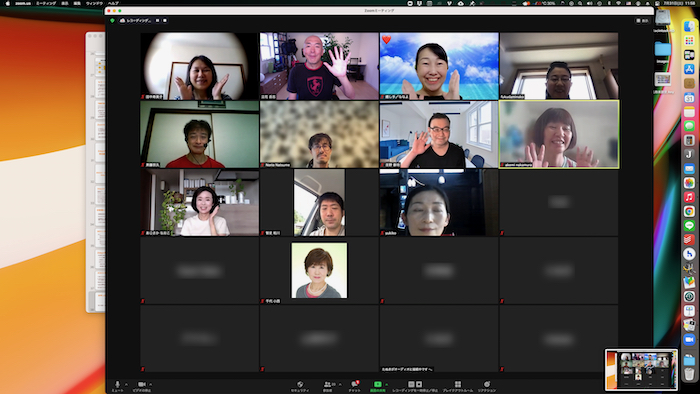
Task: Expand video options arrow beside camera
Action: pos(150,384)
